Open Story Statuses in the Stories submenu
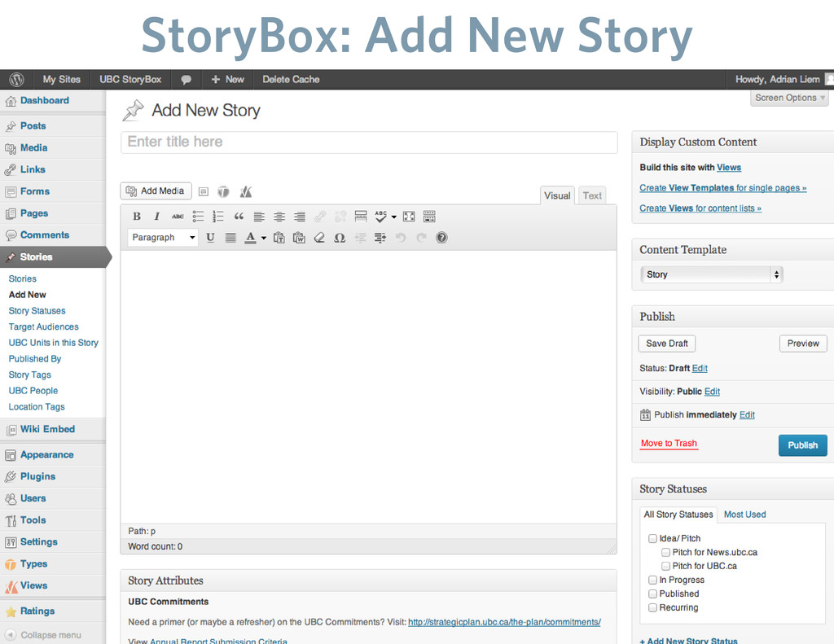834x644 pixels. pos(37,310)
